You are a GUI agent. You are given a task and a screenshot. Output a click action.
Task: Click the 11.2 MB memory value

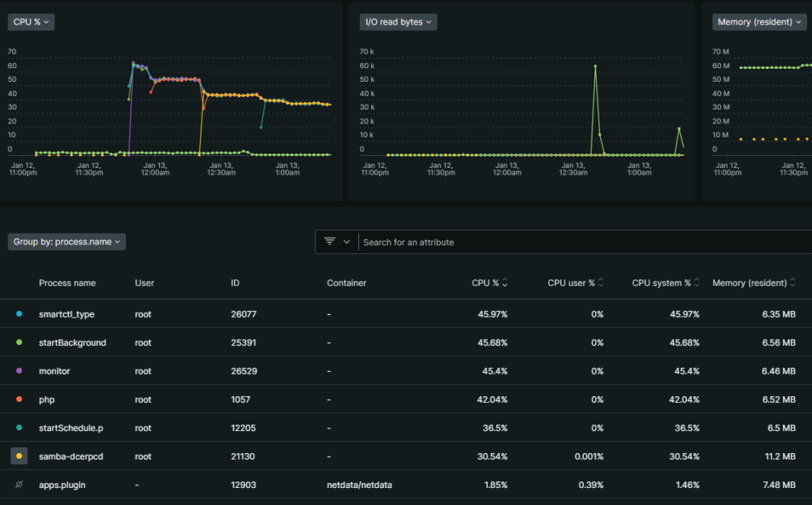(x=780, y=456)
